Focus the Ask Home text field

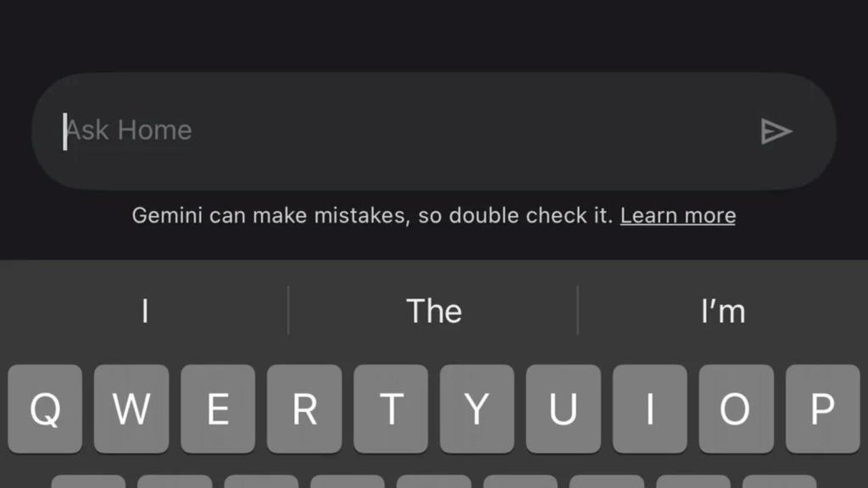click(x=433, y=131)
